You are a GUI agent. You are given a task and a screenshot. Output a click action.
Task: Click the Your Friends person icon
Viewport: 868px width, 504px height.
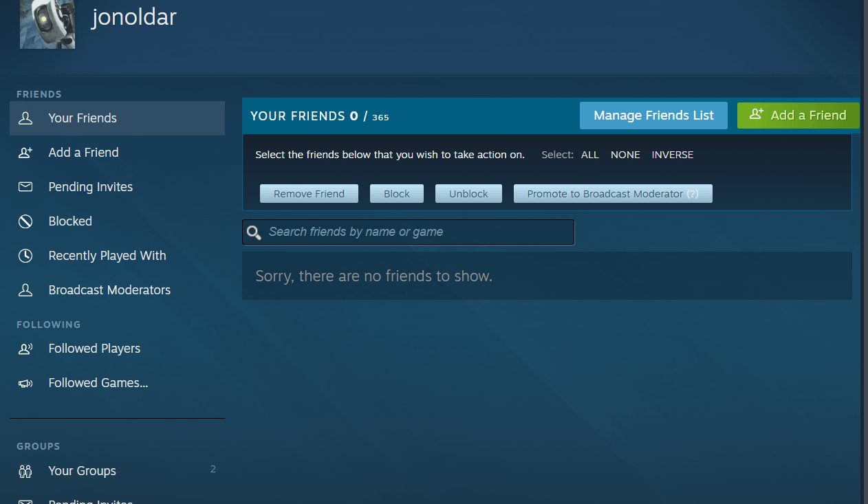tap(25, 118)
